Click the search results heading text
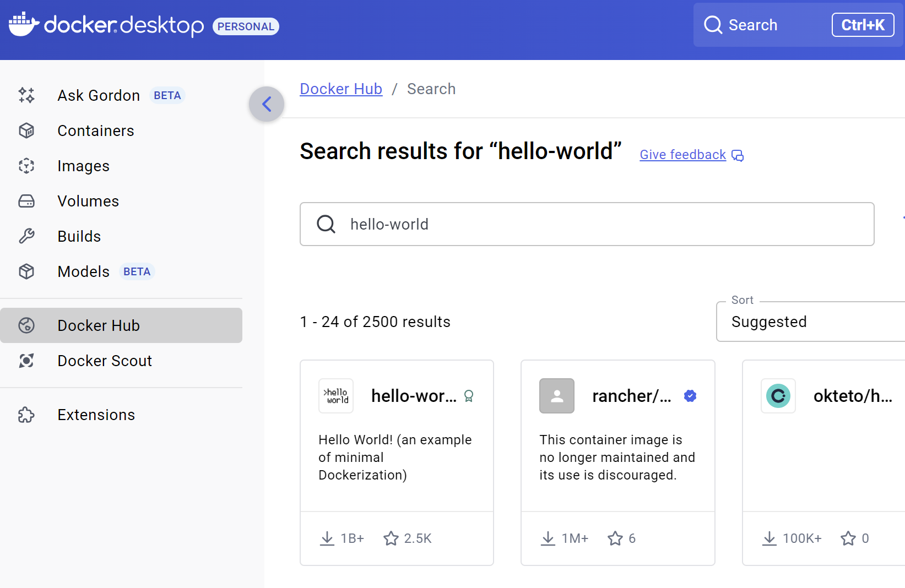 [x=460, y=151]
